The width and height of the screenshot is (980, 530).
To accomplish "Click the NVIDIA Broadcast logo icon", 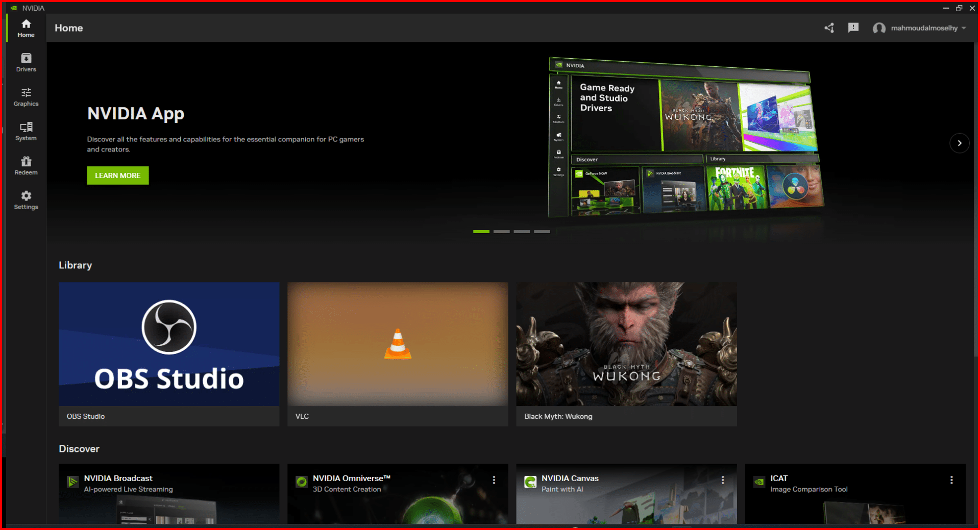I will tap(73, 482).
